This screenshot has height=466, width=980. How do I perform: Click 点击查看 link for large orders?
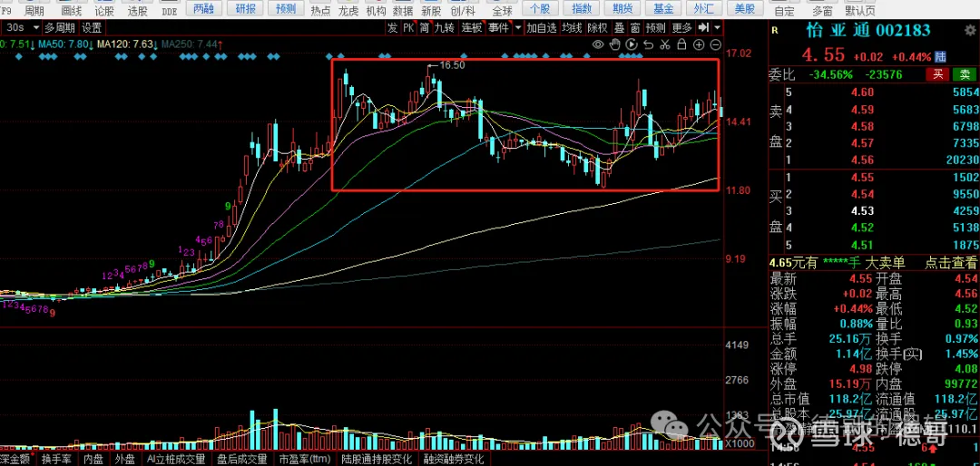point(950,263)
